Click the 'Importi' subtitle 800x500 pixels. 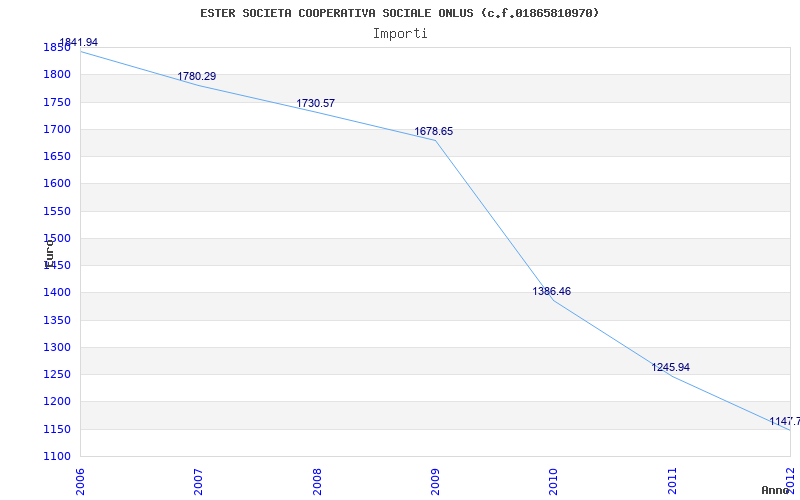tap(400, 34)
